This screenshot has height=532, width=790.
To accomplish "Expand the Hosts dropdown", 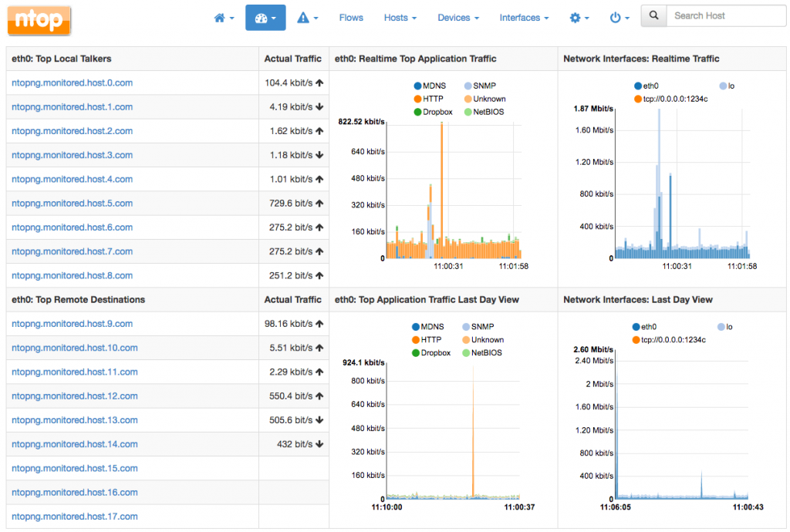I will [x=400, y=18].
